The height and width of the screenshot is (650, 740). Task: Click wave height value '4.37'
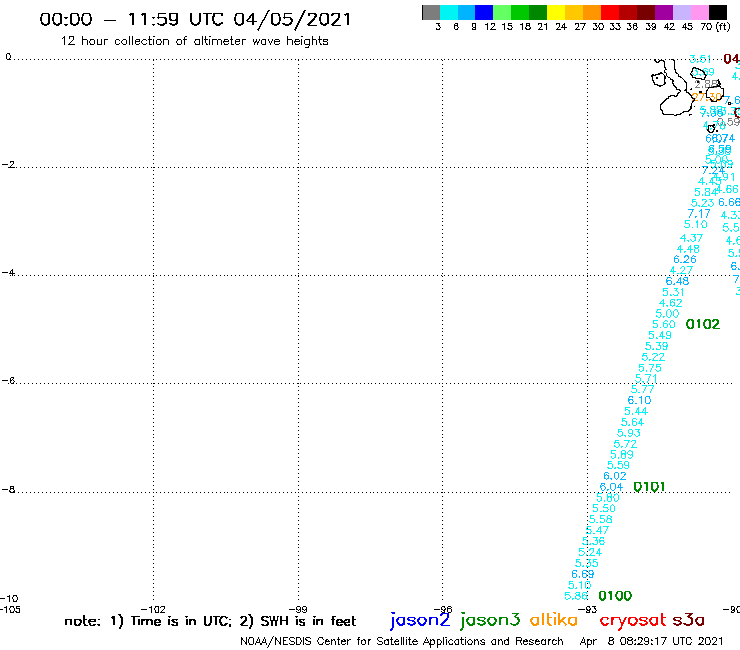tap(691, 238)
